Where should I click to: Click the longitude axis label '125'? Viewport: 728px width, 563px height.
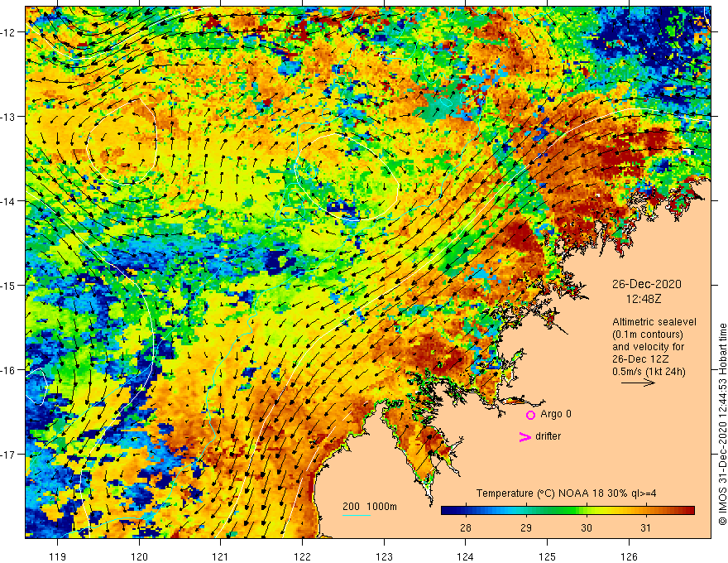pyautogui.click(x=548, y=556)
